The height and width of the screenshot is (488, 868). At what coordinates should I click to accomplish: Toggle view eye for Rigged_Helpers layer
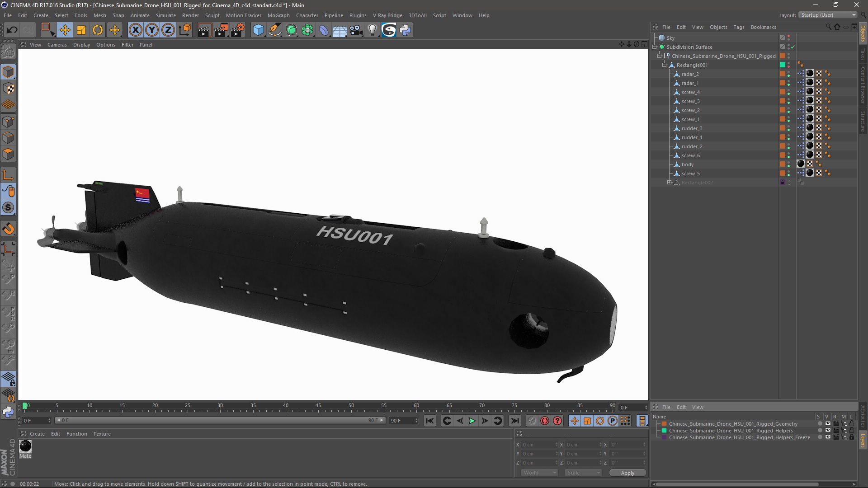click(828, 431)
